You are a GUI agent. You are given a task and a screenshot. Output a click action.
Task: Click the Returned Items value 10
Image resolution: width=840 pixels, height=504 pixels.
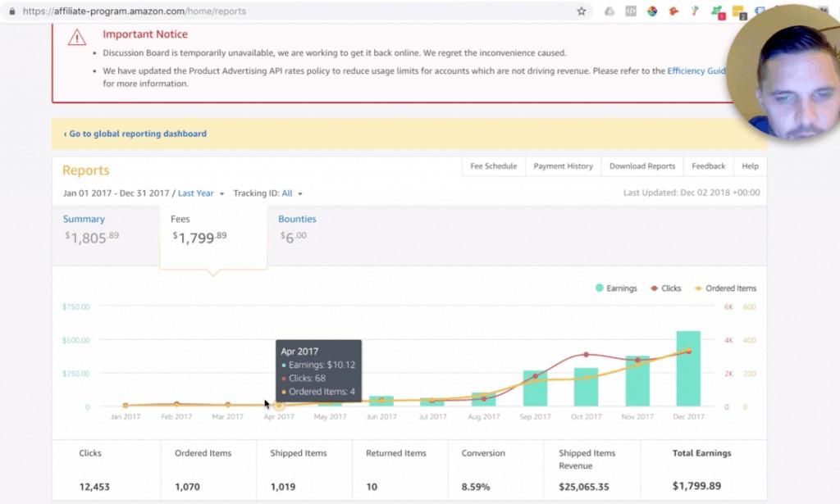372,487
